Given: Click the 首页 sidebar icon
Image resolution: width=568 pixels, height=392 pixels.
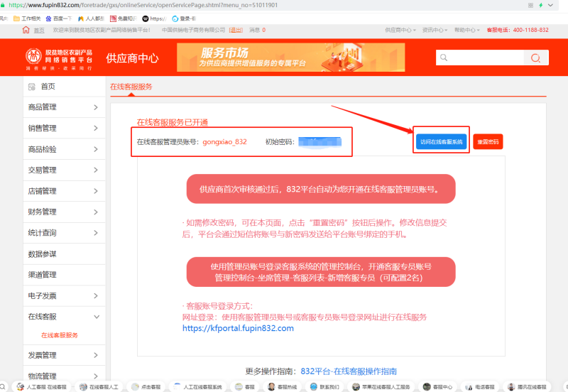Looking at the screenshot, I should pyautogui.click(x=32, y=87).
